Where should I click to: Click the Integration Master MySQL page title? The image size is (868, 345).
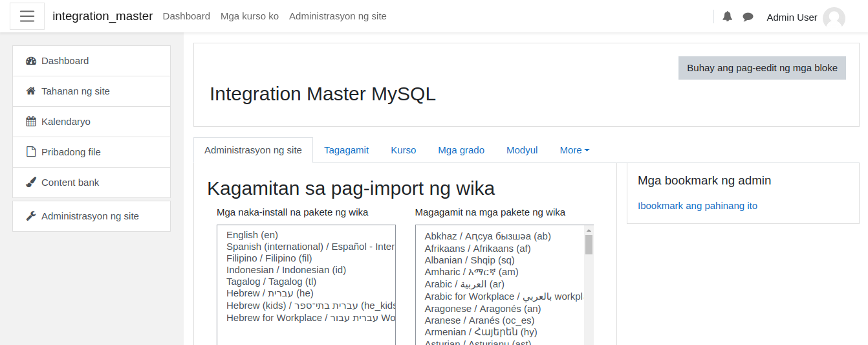click(x=323, y=94)
